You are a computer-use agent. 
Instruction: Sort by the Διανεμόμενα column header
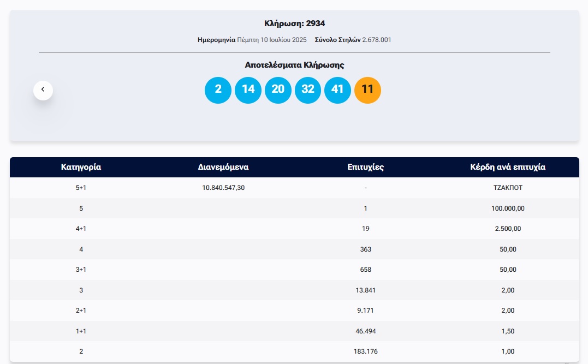[223, 167]
